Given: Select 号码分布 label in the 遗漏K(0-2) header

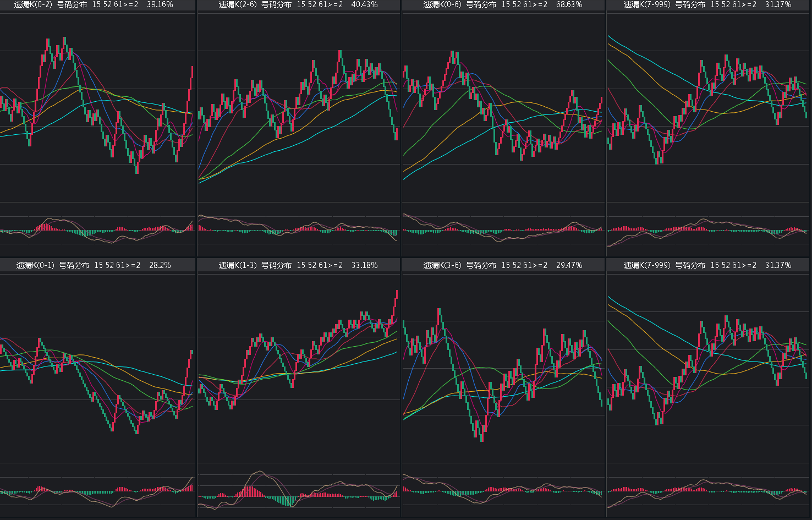Looking at the screenshot, I should [72, 4].
